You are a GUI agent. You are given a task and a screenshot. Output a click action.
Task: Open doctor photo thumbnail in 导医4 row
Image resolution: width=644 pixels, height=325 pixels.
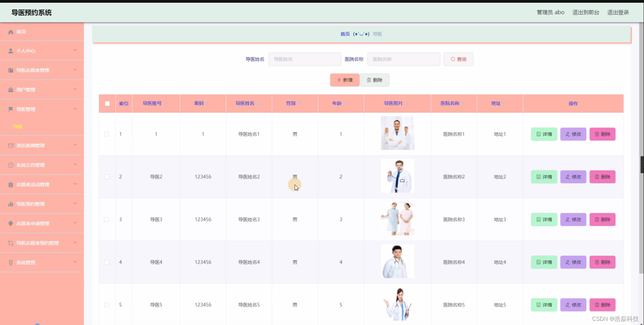[397, 261]
